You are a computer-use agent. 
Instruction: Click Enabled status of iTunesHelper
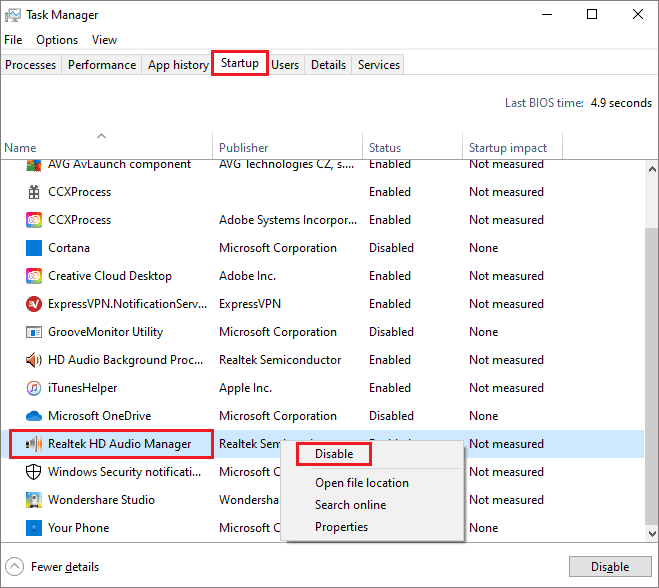[x=390, y=388]
